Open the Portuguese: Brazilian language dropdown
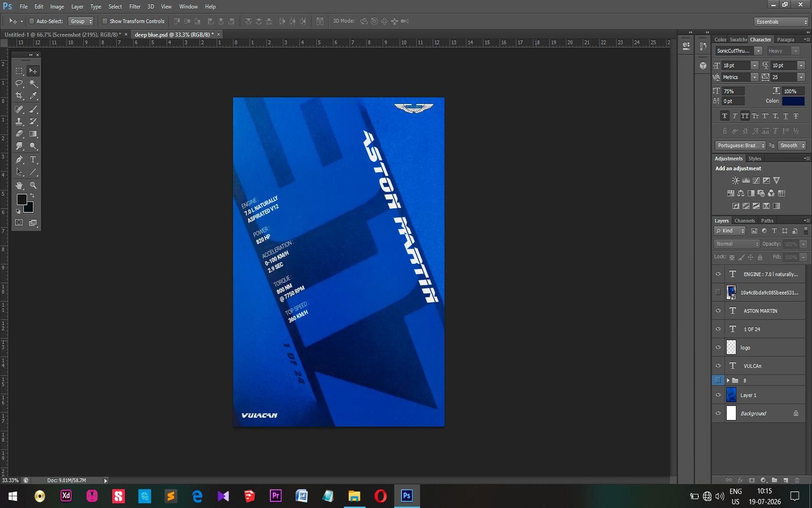This screenshot has width=812, height=508. 740,145
